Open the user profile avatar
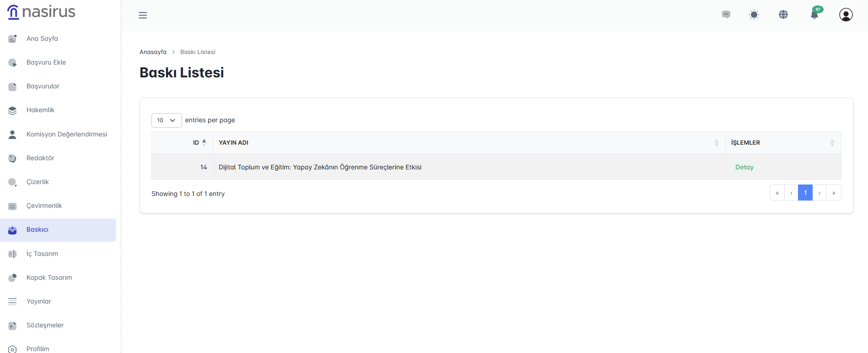Screen dimensions: 868x353 point(846,15)
